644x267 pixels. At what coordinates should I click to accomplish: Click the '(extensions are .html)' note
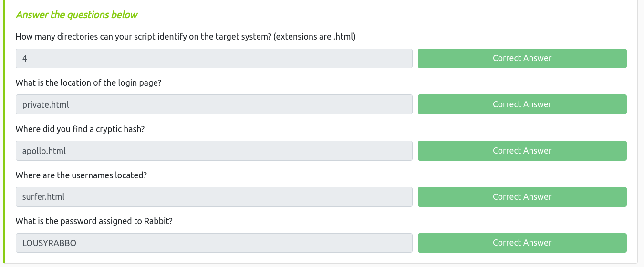coord(315,37)
